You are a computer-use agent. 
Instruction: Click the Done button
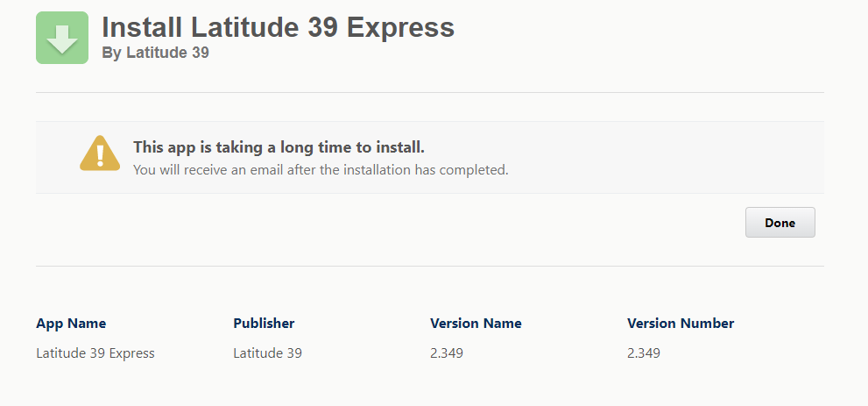(780, 223)
